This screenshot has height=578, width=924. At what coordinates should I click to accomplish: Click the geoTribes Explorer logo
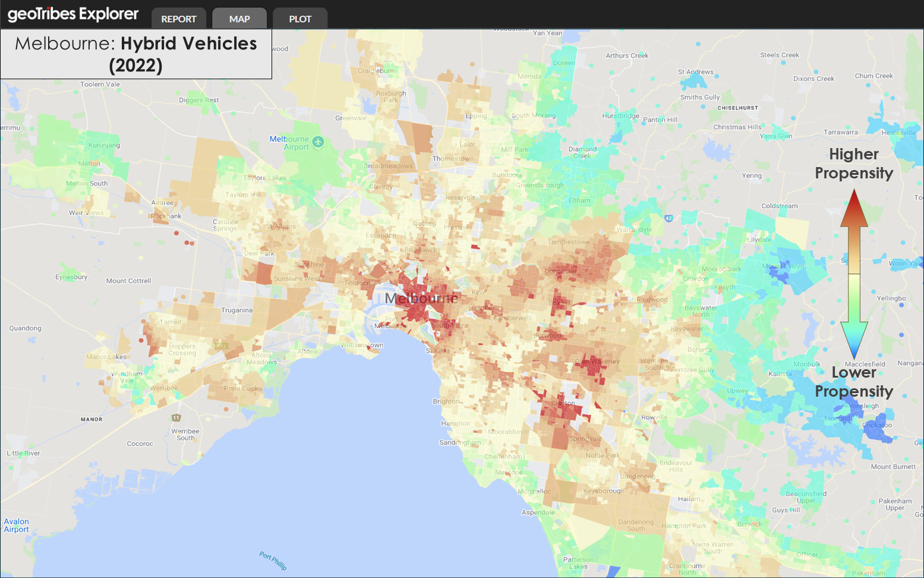(x=73, y=14)
